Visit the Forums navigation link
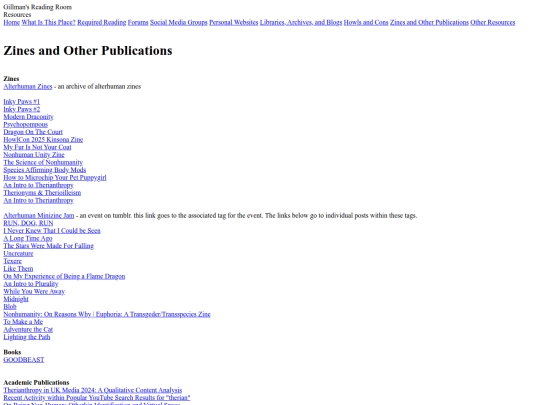540x405 pixels. (138, 22)
